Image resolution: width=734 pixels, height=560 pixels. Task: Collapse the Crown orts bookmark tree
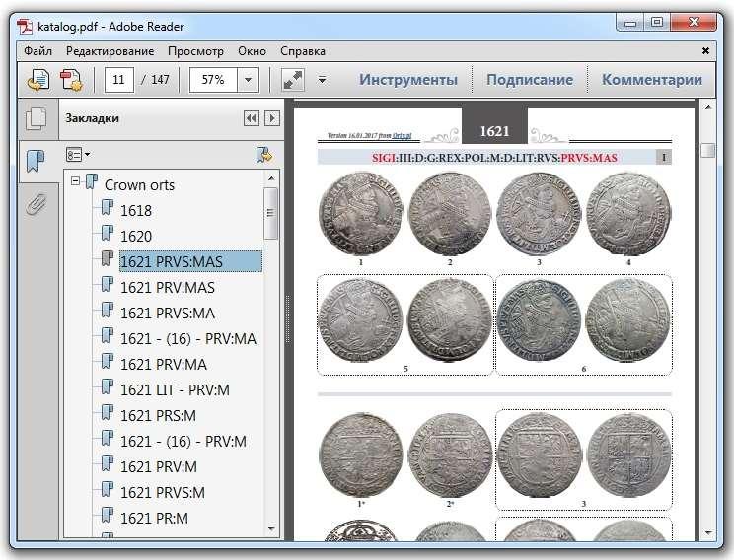coord(75,181)
